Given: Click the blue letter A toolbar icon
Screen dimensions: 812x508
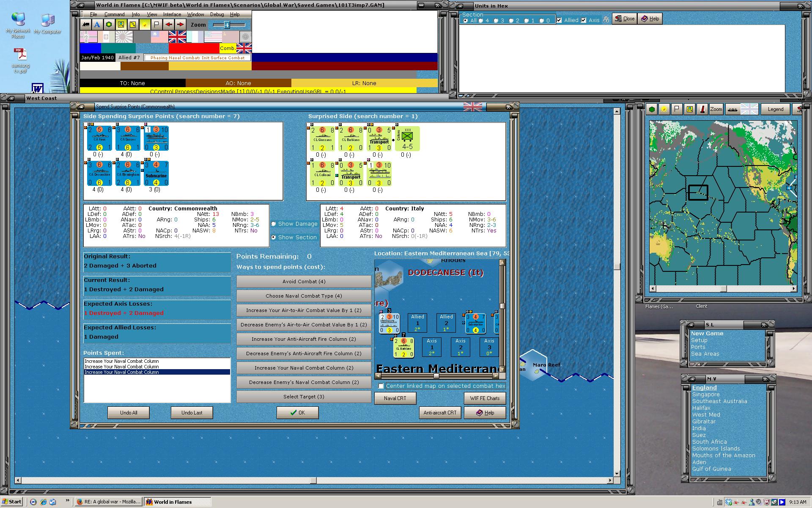Looking at the screenshot, I should click(97, 25).
